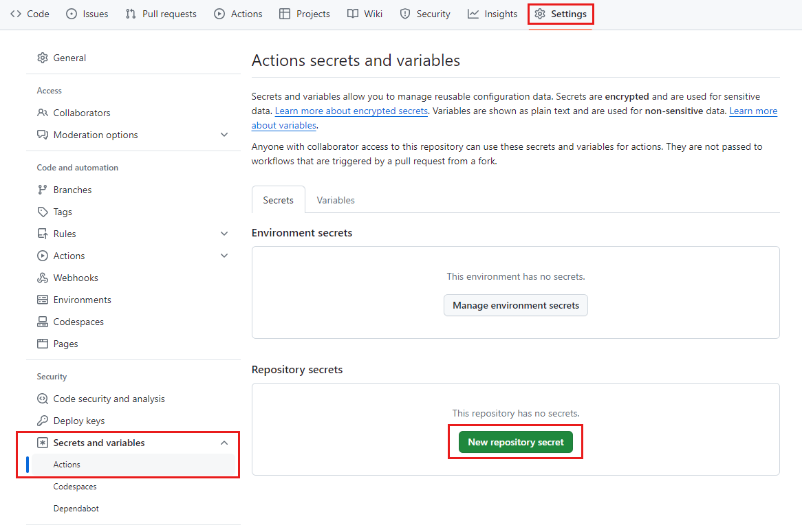Click the Webhooks icon

pos(43,278)
